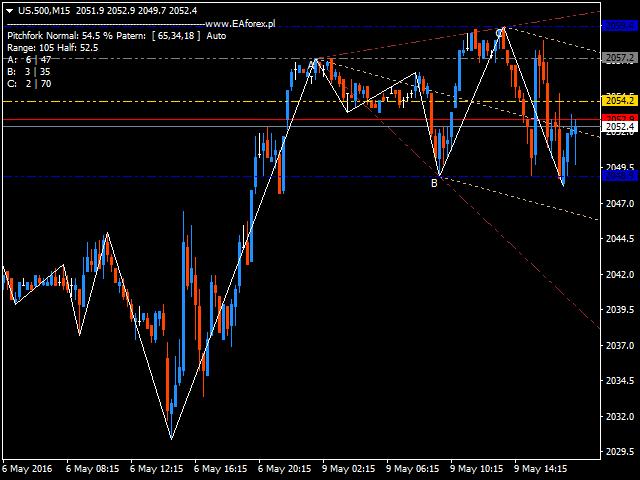
Task: Click the 6 May 16:15 time label
Action: [220, 469]
